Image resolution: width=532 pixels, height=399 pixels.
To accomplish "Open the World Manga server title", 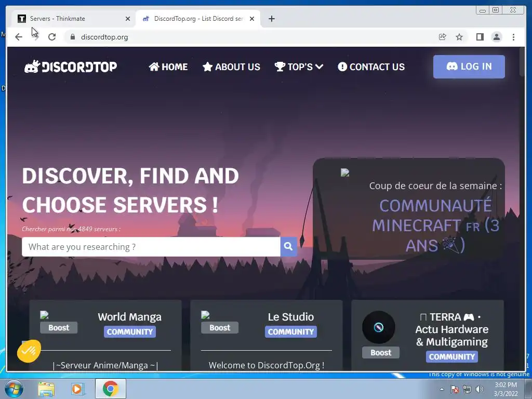I will [129, 317].
